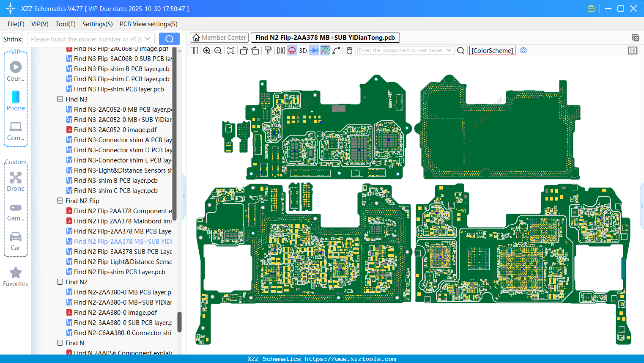Click the Member Center button
Screen dimensions: 644x363
coord(219,37)
